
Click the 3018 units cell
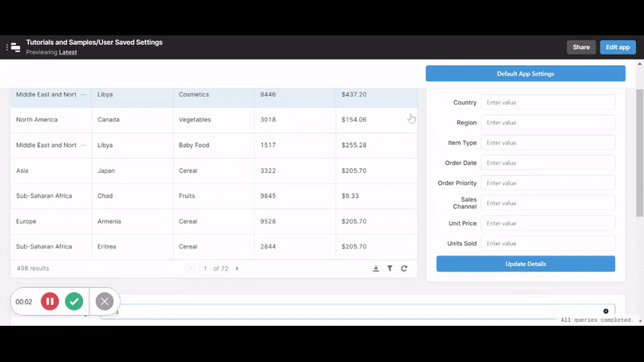coord(295,120)
